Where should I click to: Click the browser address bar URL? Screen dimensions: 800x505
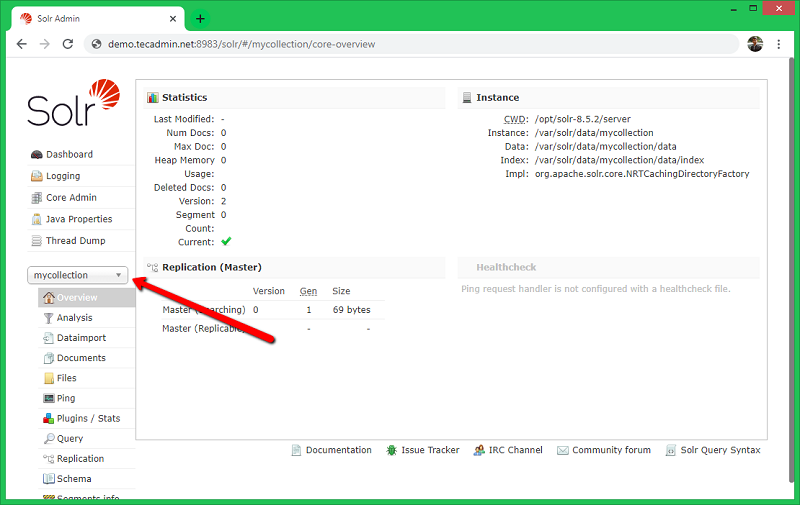pyautogui.click(x=241, y=44)
